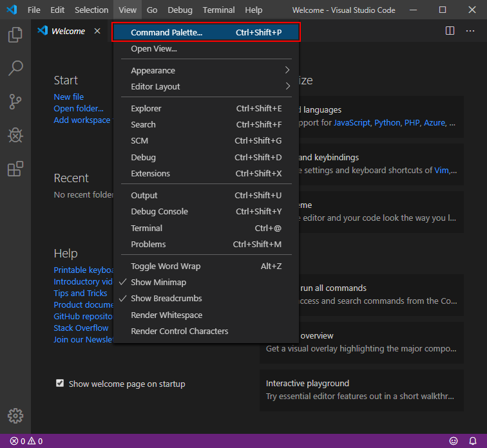This screenshot has width=487, height=448.
Task: Click the errors and warnings status indicator
Action: tap(26, 441)
